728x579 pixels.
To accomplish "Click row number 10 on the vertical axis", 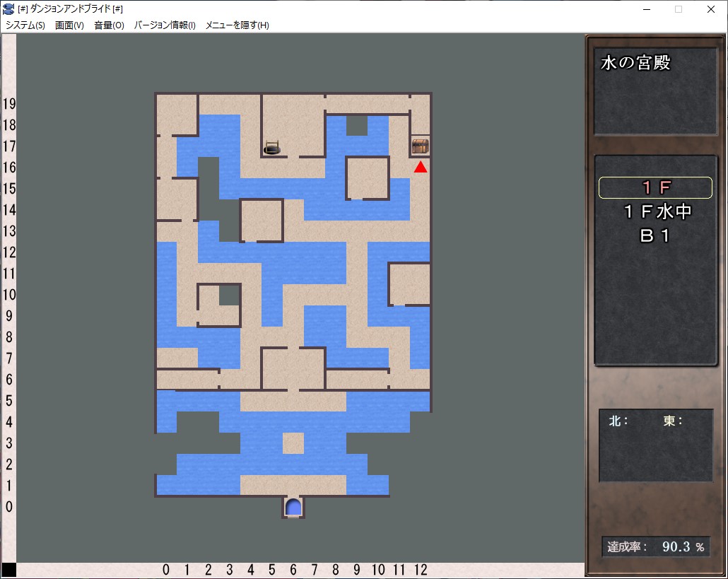I will tap(9, 294).
